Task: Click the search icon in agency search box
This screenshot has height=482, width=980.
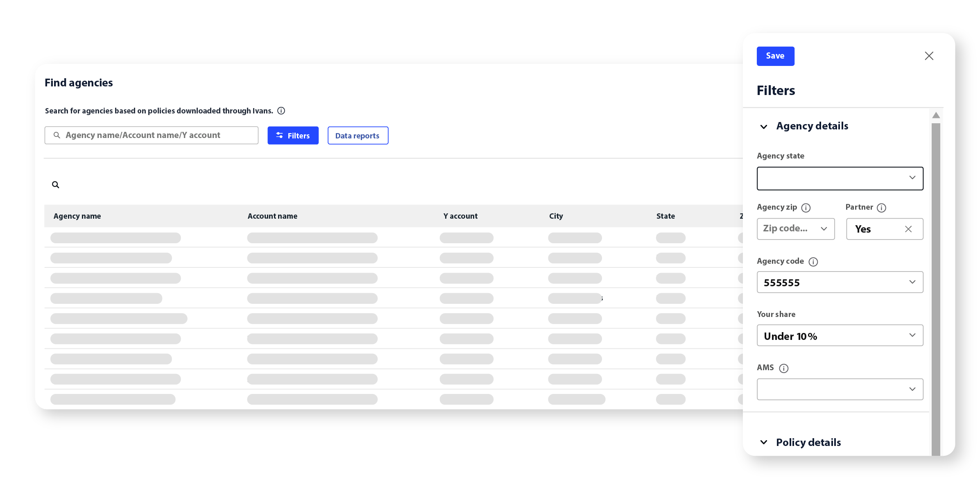Action: 57,135
